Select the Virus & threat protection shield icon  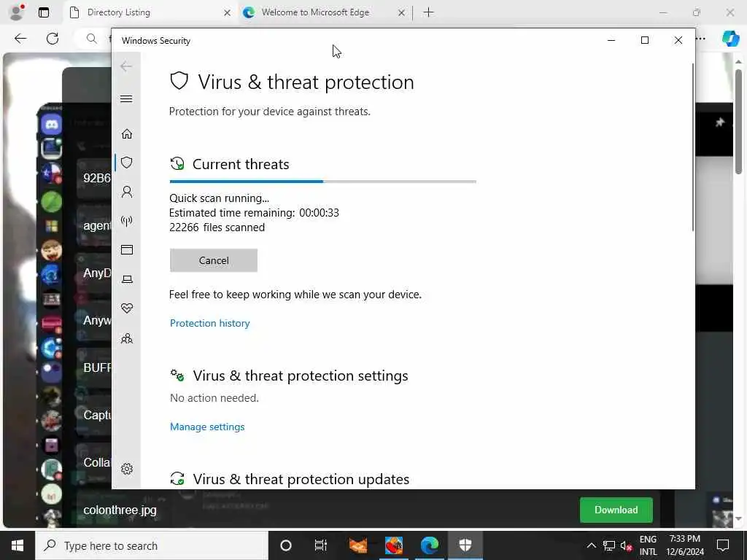(127, 163)
